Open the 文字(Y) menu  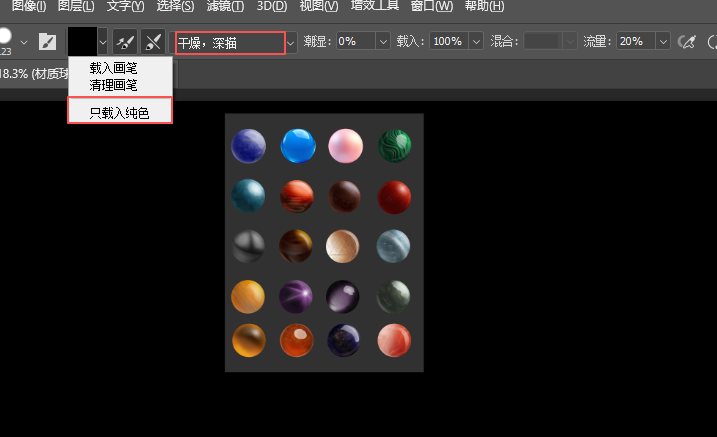[125, 6]
